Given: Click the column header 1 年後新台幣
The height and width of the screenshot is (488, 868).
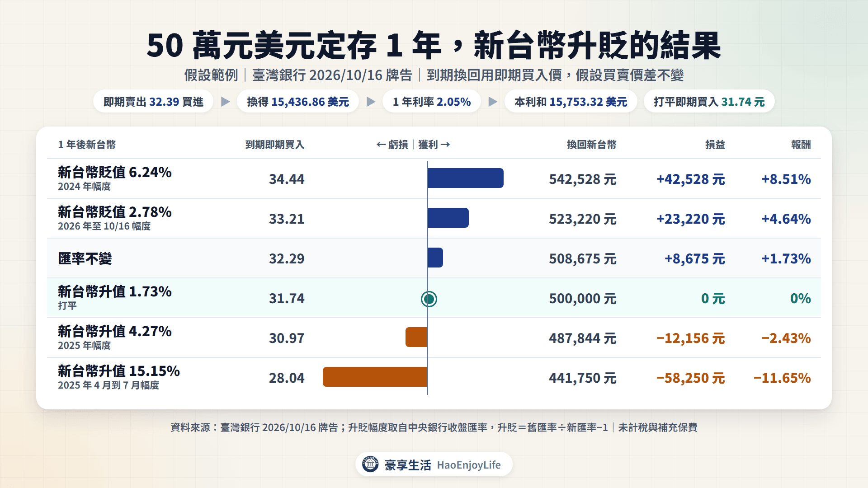Looking at the screenshot, I should pyautogui.click(x=87, y=145).
